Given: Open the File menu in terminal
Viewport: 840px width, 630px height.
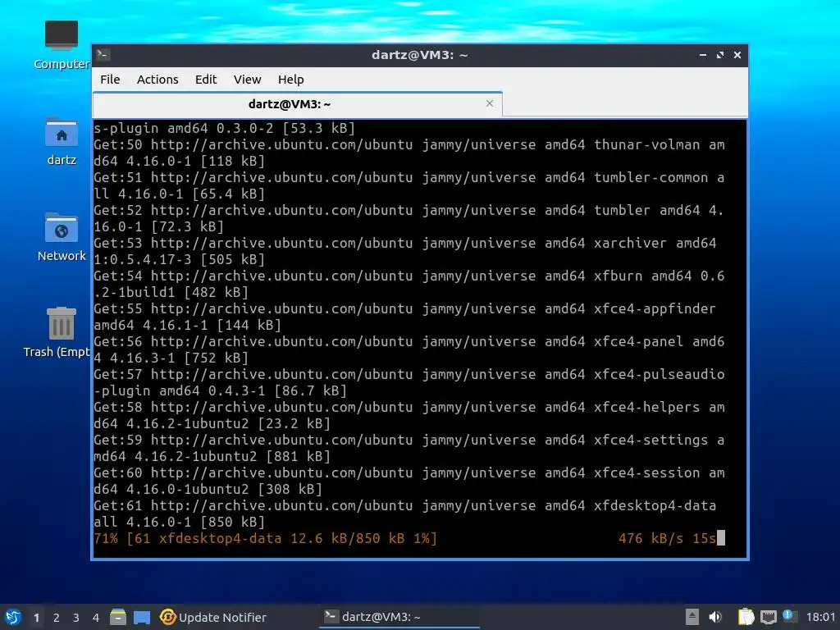Looking at the screenshot, I should tap(111, 80).
